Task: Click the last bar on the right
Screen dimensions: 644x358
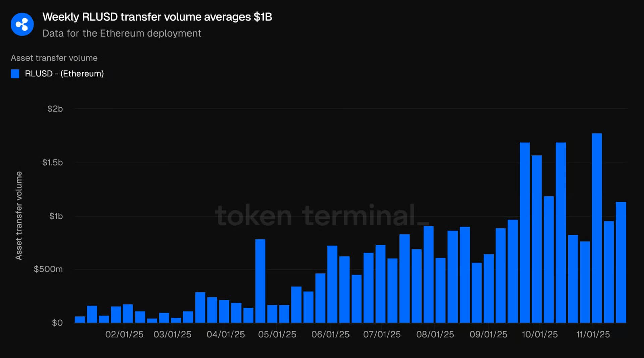Action: point(621,262)
